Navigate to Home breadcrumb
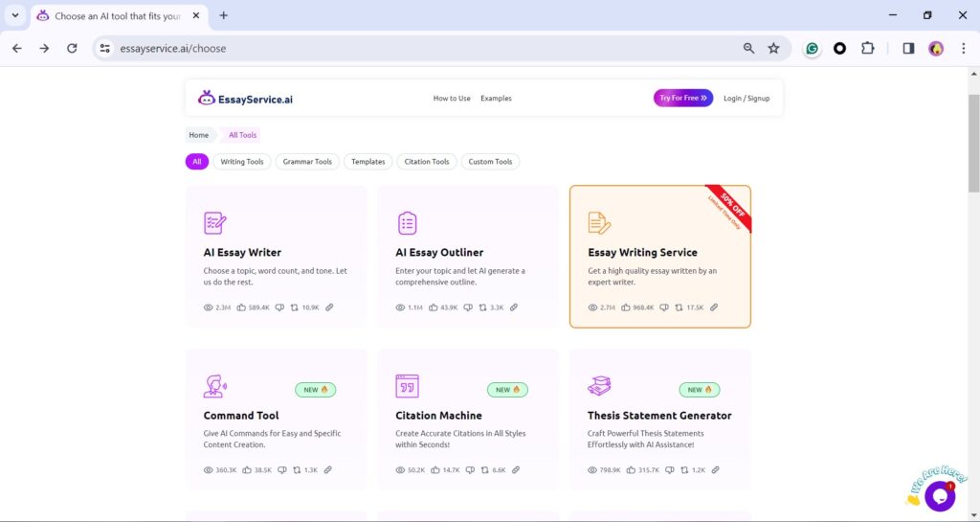 199,135
